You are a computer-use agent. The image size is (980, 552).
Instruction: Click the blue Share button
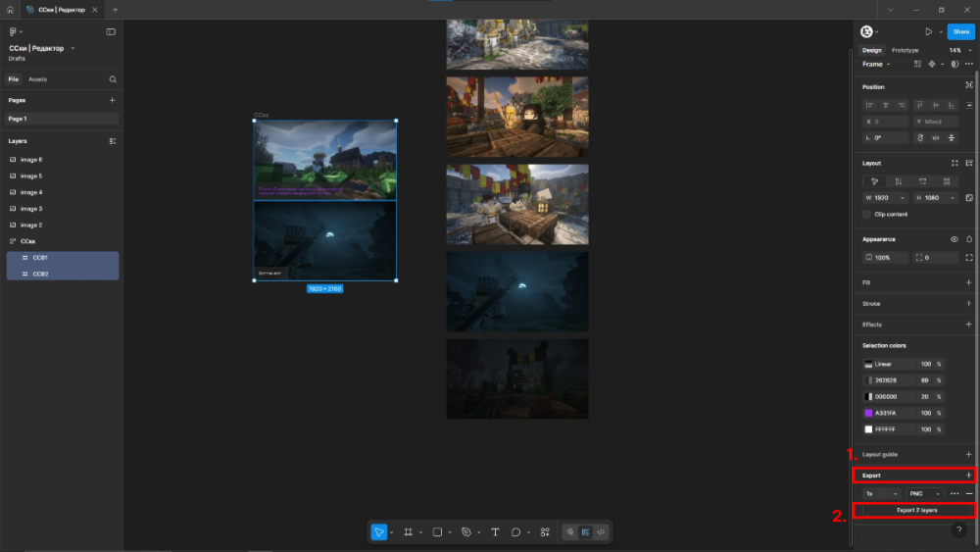[960, 31]
